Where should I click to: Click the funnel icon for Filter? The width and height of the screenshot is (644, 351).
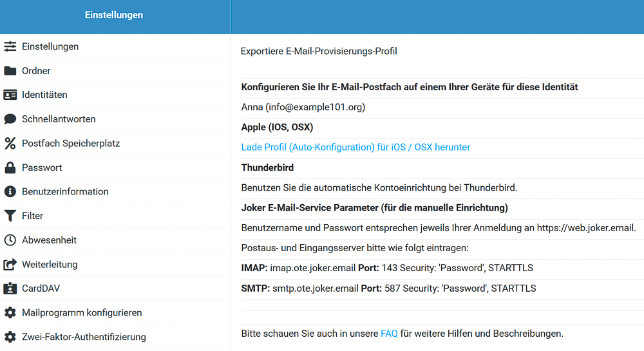10,216
